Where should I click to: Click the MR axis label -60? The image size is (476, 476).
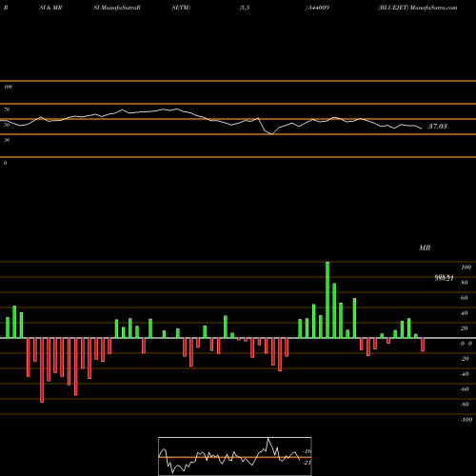pos(465,389)
